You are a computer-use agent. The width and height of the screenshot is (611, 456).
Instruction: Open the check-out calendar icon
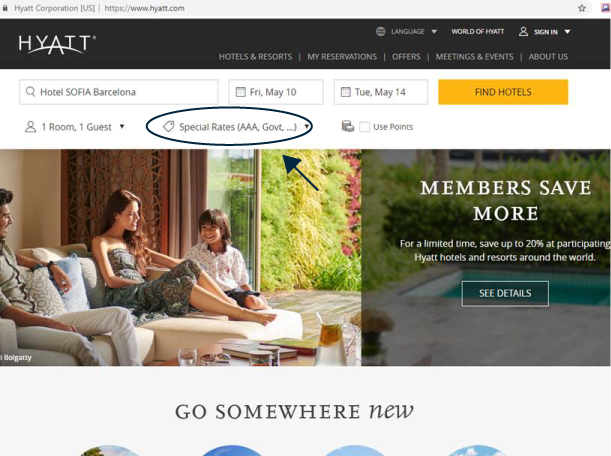[346, 92]
